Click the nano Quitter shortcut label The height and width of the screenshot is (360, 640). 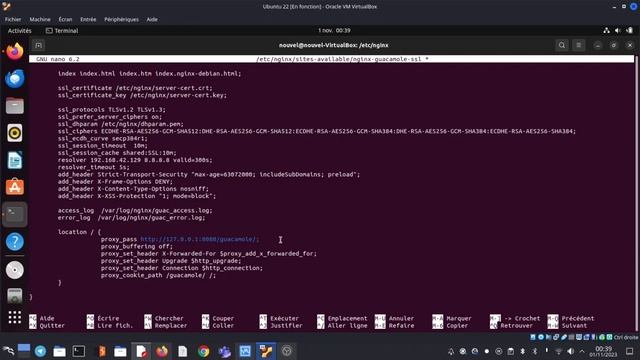[x=52, y=326]
